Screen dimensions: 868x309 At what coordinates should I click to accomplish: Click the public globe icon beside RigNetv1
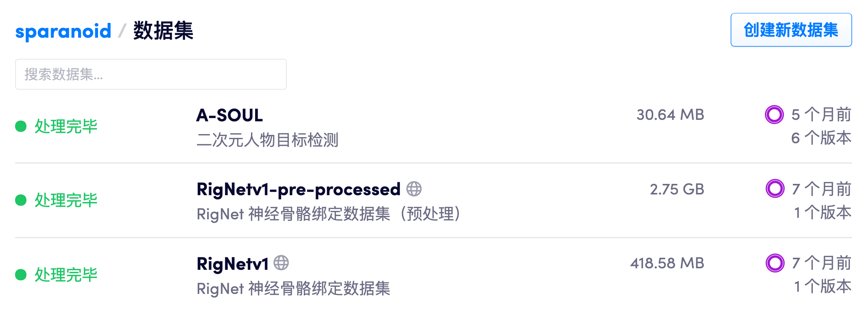click(x=281, y=263)
